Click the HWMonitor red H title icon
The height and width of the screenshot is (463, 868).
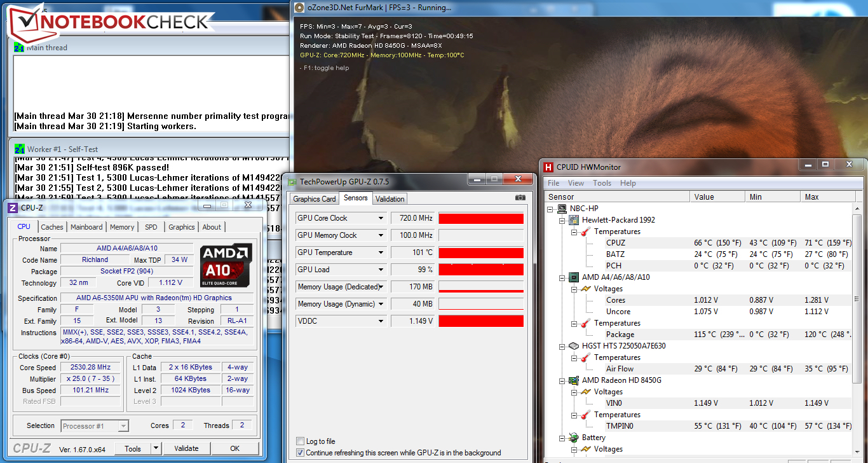548,167
